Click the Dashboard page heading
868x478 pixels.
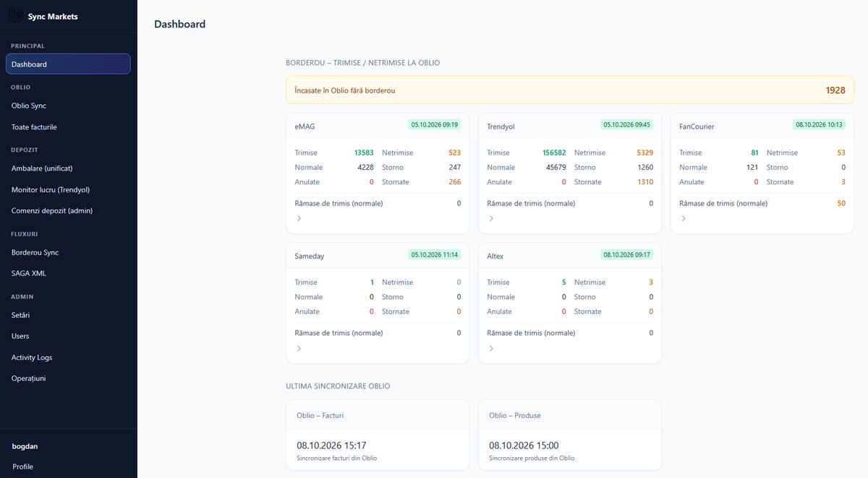click(x=179, y=24)
